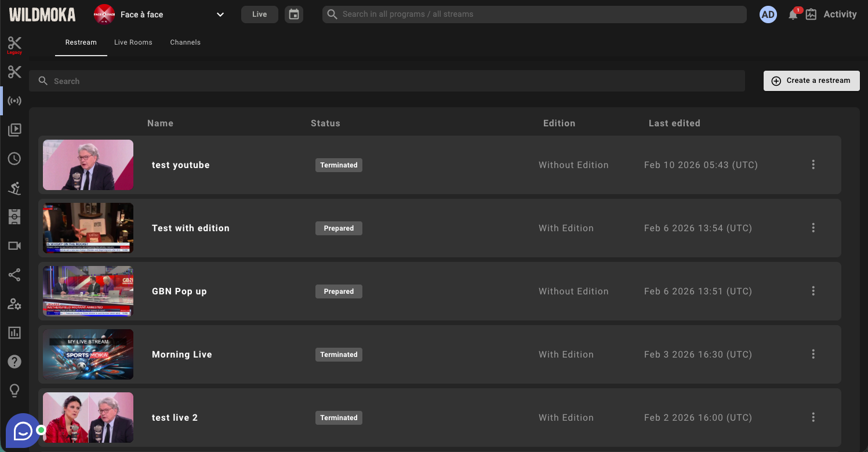Switch to the Channels tab
The height and width of the screenshot is (452, 868).
click(x=185, y=42)
